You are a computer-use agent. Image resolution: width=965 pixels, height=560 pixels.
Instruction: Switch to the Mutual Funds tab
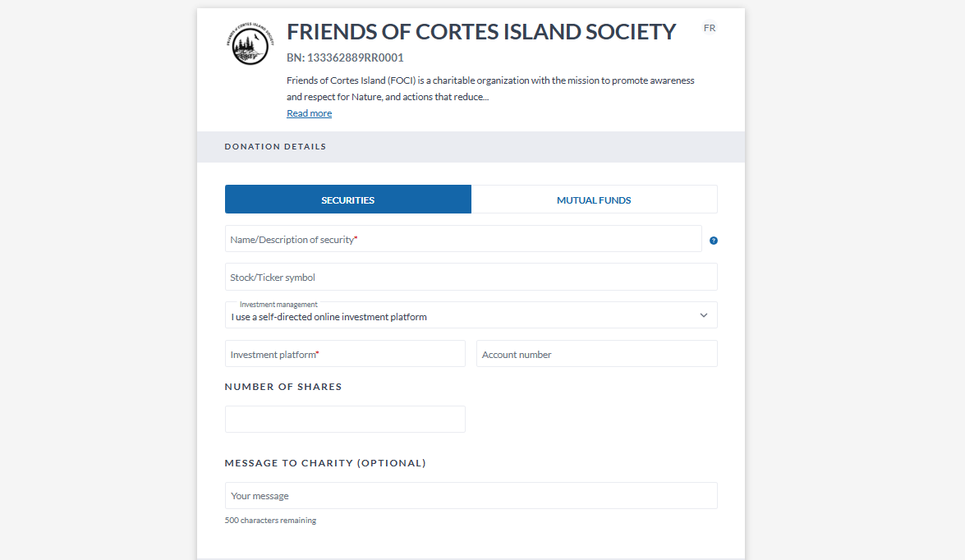click(x=594, y=200)
